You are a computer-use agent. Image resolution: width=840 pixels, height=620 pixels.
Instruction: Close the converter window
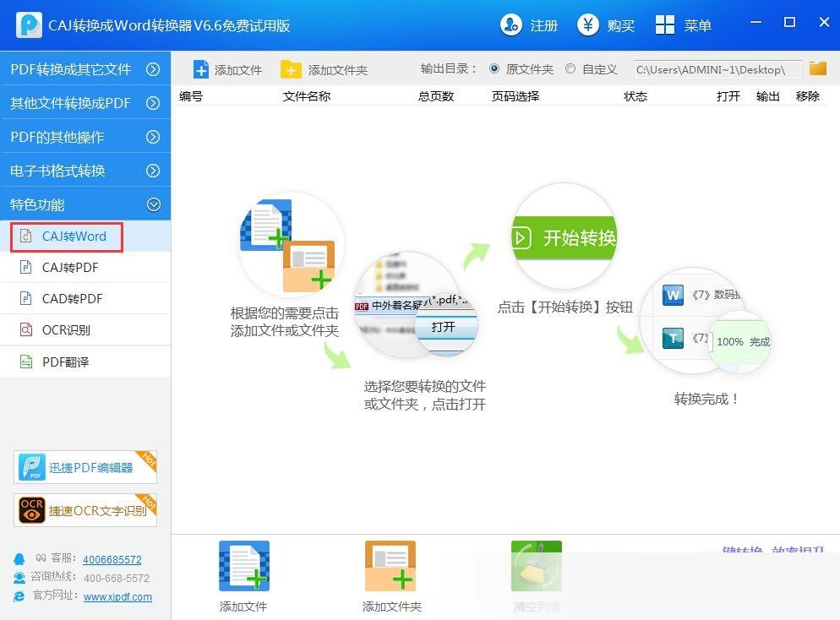point(824,23)
